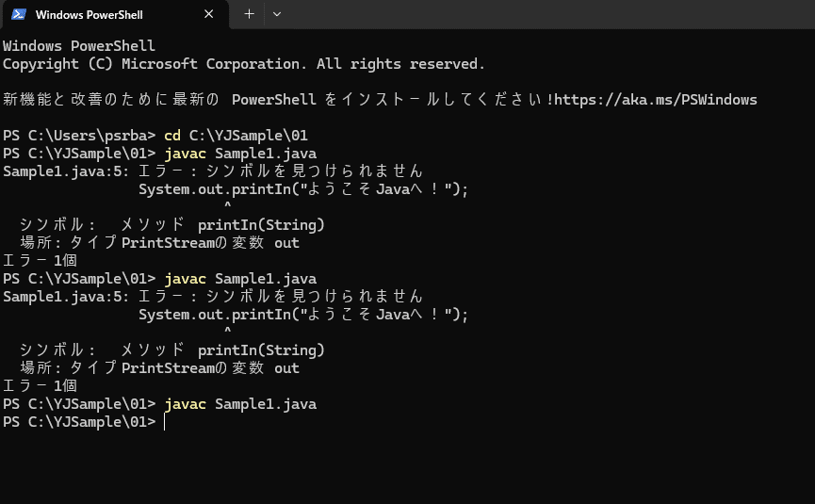Select the Windows PowerShell tab title
The height and width of the screenshot is (504, 815).
point(89,15)
